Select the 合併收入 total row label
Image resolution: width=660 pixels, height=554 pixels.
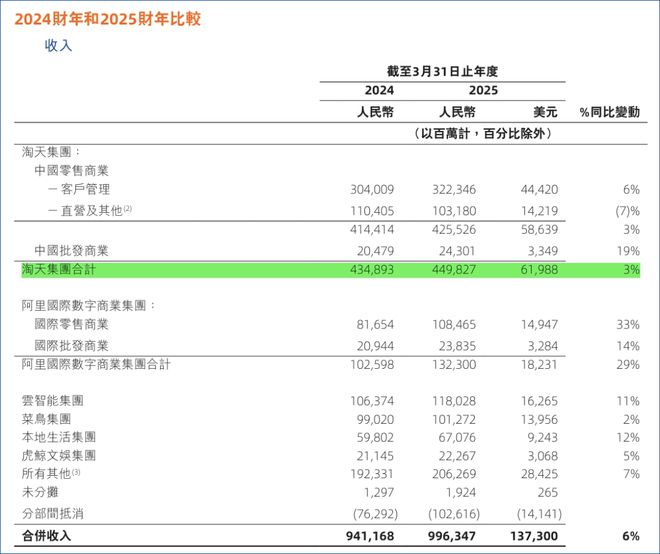click(46, 536)
